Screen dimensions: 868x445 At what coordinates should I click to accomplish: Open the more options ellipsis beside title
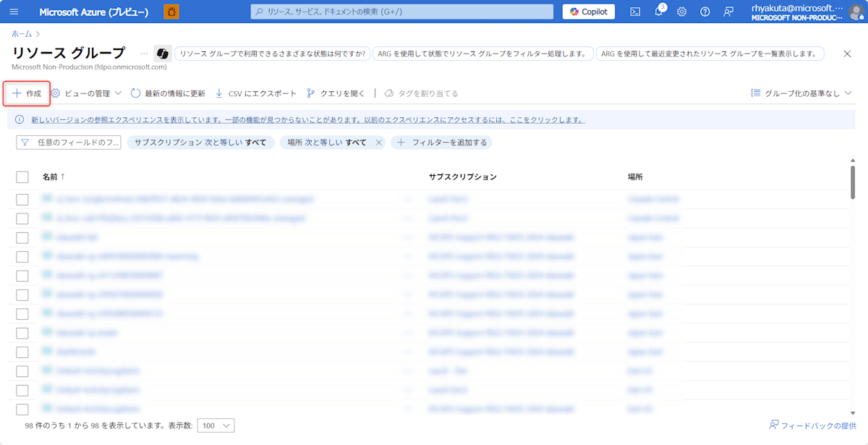click(x=143, y=54)
